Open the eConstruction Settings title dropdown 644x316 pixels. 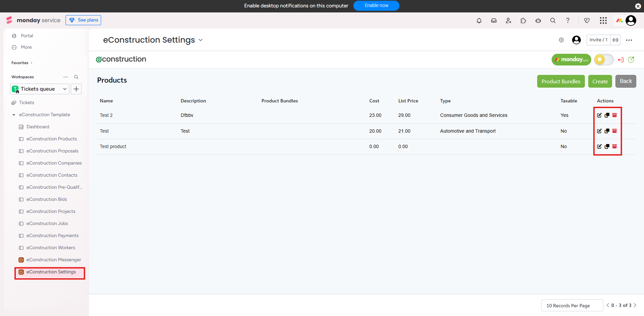[x=201, y=40]
